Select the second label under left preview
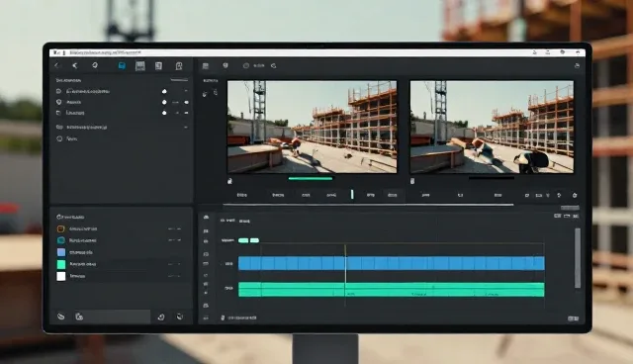The width and height of the screenshot is (633, 364). 278,195
